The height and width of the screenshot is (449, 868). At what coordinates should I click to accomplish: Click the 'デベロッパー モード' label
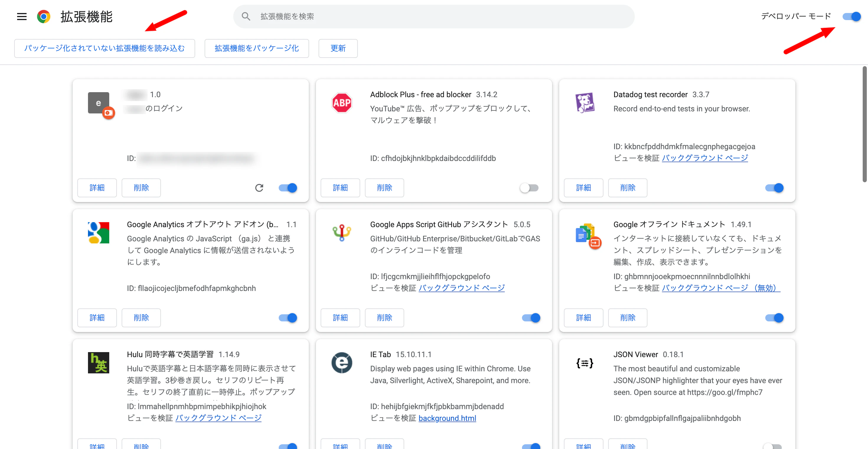tap(796, 16)
